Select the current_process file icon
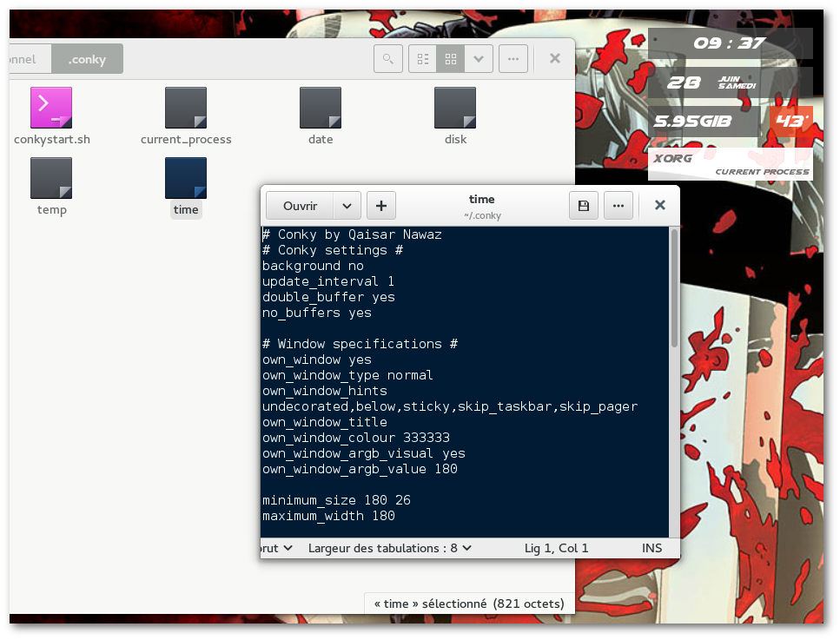The height and width of the screenshot is (640, 840). pos(186,108)
